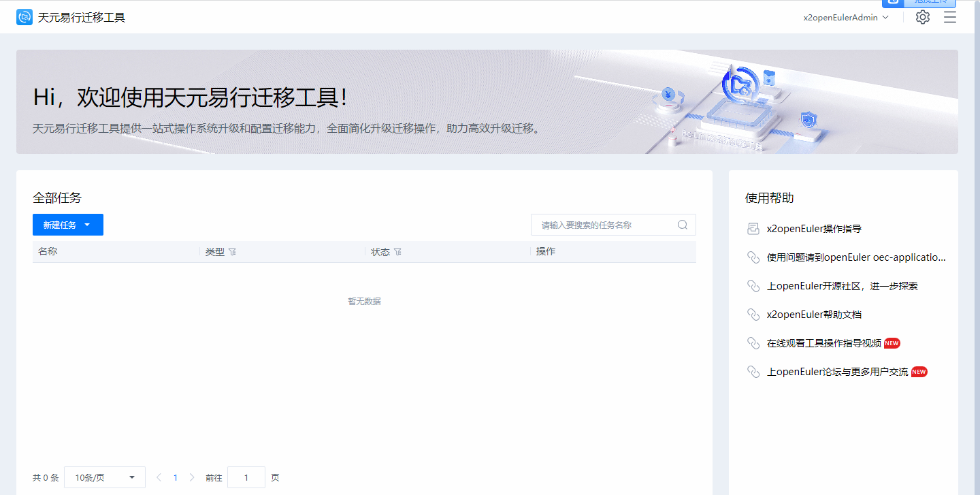The height and width of the screenshot is (495, 980).
Task: Open 上openEuler论坛与更多用户交流 link
Action: (838, 372)
